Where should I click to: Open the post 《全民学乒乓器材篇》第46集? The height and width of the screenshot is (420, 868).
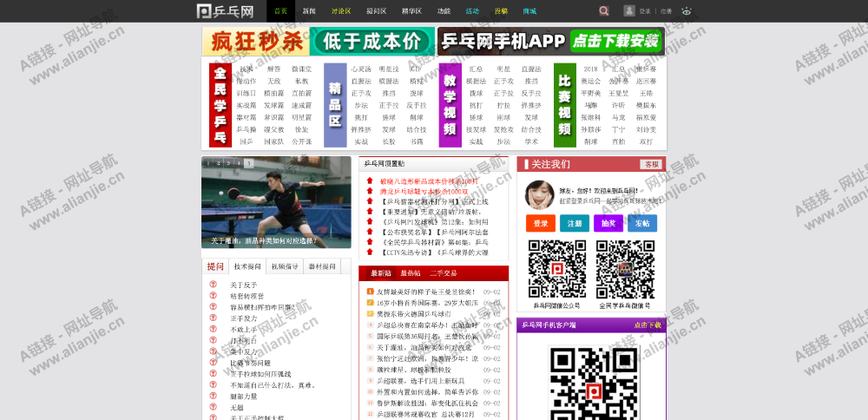pos(435,242)
